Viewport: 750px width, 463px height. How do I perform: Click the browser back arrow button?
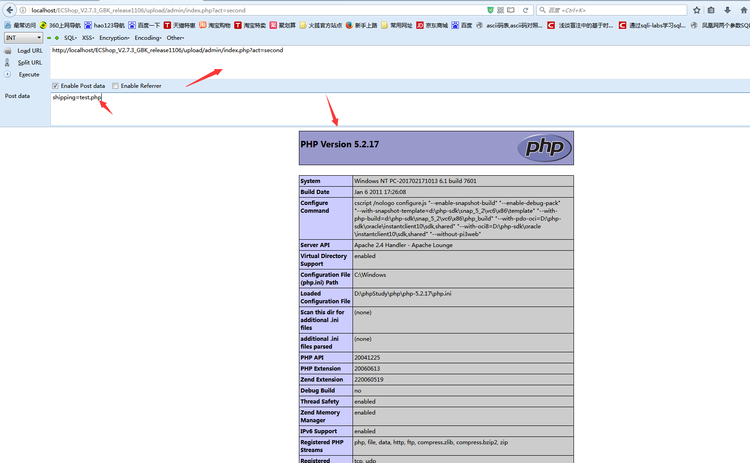click(8, 9)
